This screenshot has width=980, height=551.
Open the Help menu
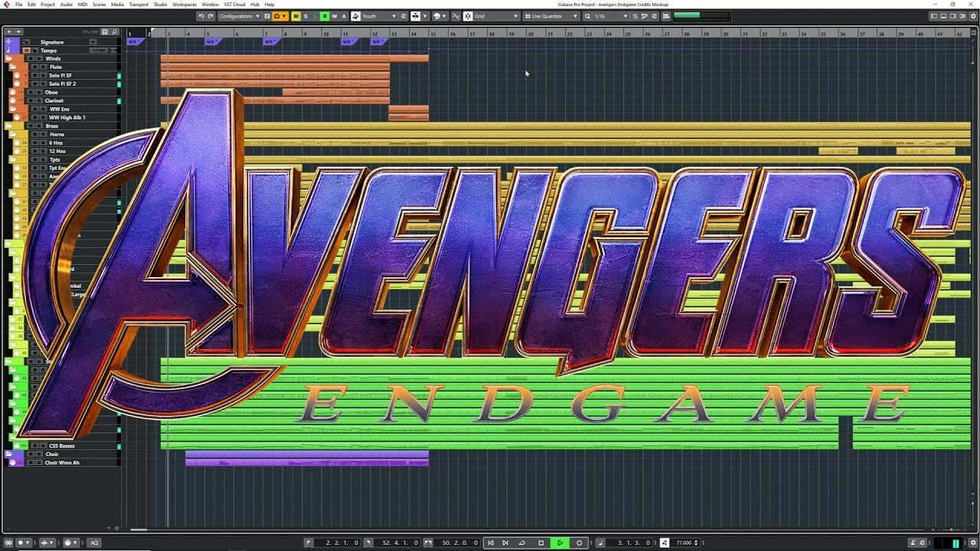tap(269, 5)
